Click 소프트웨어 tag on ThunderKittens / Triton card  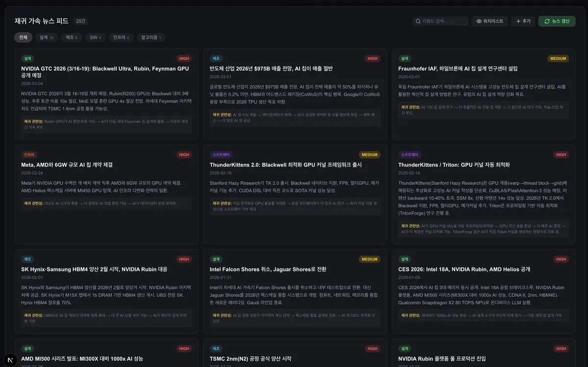pyautogui.click(x=410, y=155)
